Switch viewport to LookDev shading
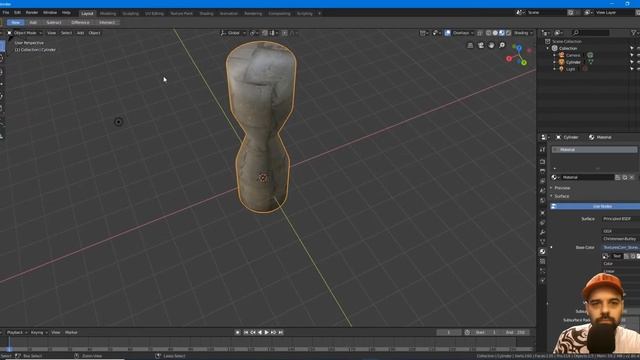This screenshot has width=640, height=360. point(502,33)
